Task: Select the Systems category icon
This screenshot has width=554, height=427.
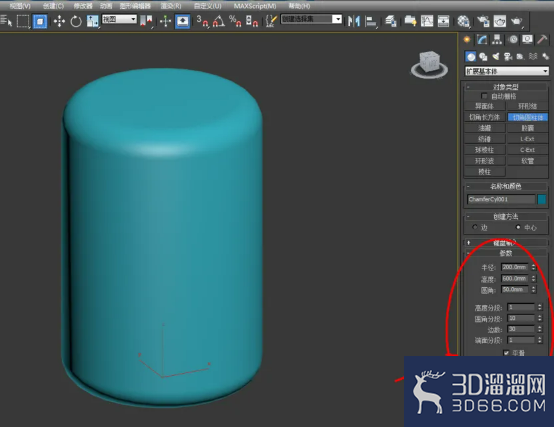Action: point(545,57)
